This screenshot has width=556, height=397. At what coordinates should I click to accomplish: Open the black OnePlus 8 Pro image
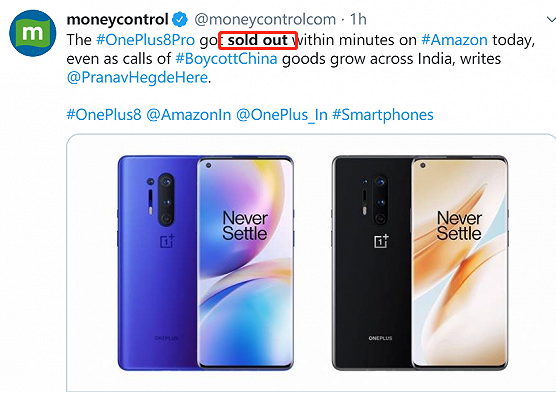coord(420,263)
